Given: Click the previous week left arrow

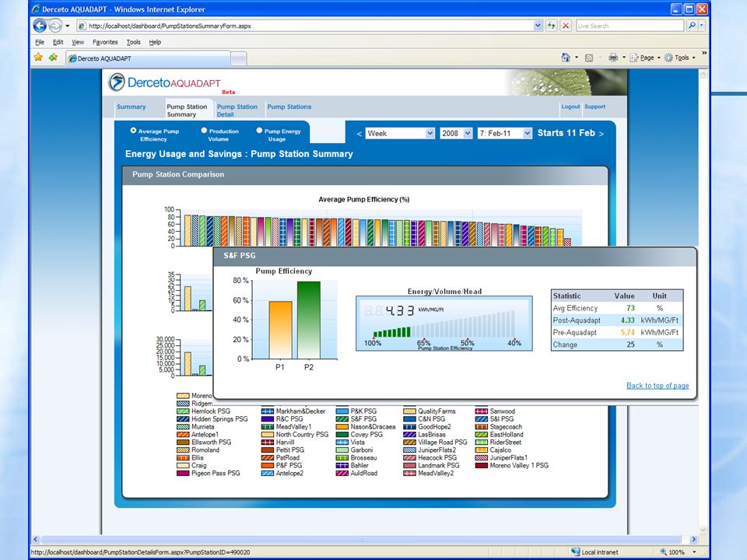Looking at the screenshot, I should (x=359, y=134).
